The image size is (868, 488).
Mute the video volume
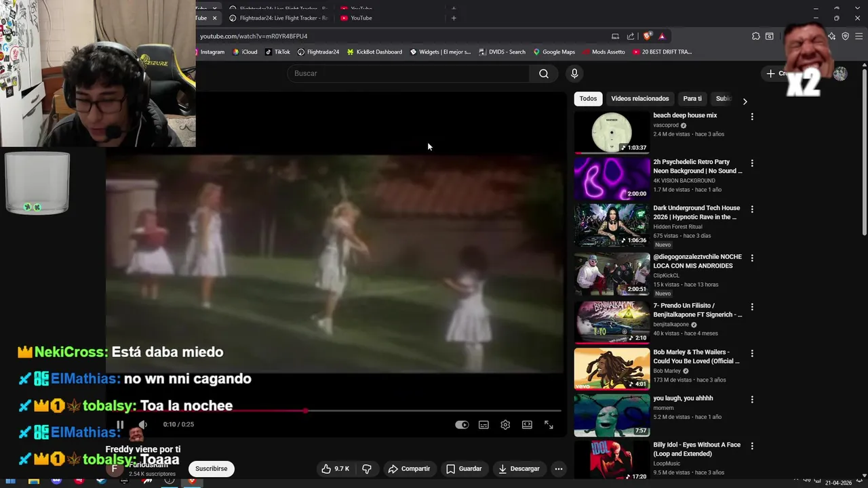(x=142, y=425)
